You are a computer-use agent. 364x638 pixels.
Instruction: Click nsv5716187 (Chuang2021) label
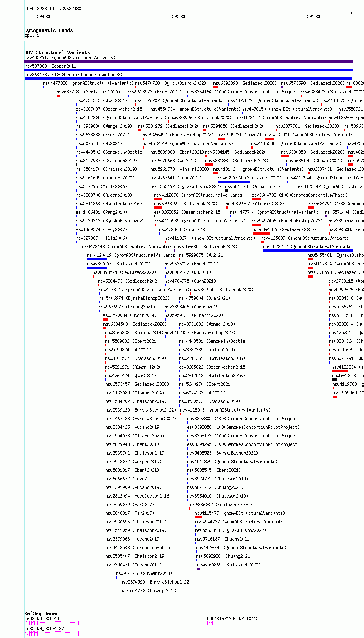pos(224,539)
